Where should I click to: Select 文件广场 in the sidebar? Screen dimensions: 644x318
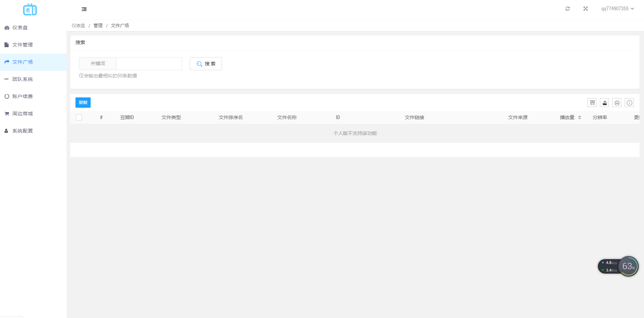pos(33,62)
